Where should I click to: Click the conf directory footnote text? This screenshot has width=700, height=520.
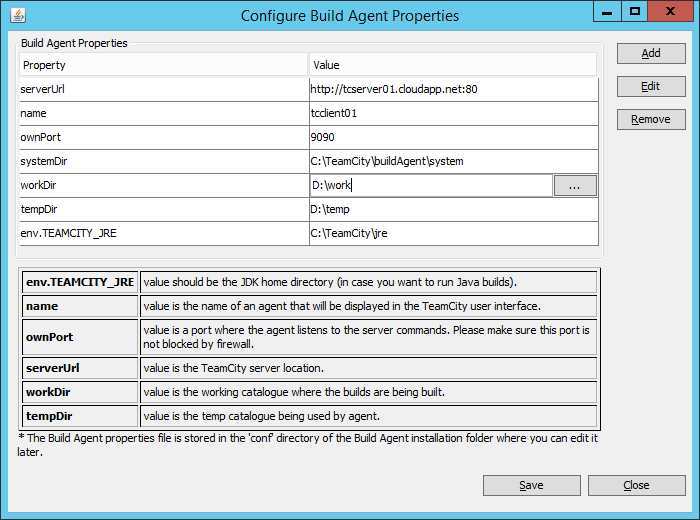[308, 445]
